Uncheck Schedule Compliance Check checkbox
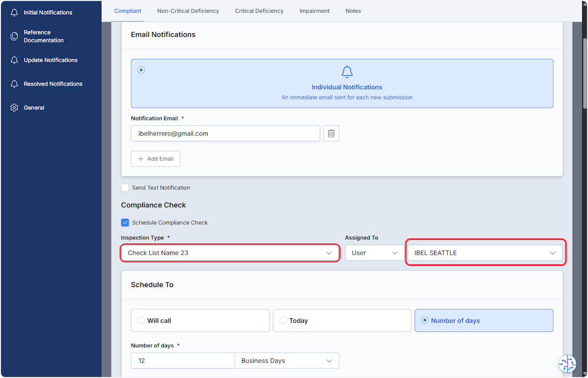The width and height of the screenshot is (588, 378). tap(125, 222)
